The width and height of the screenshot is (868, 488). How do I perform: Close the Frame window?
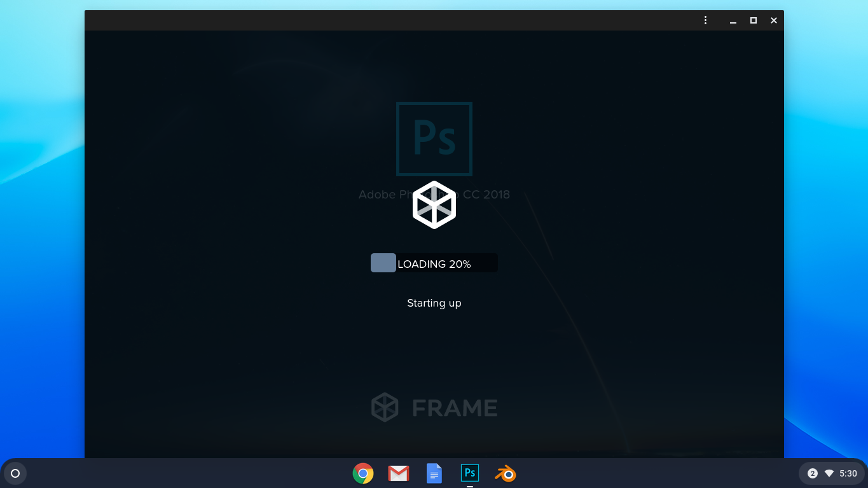[773, 20]
